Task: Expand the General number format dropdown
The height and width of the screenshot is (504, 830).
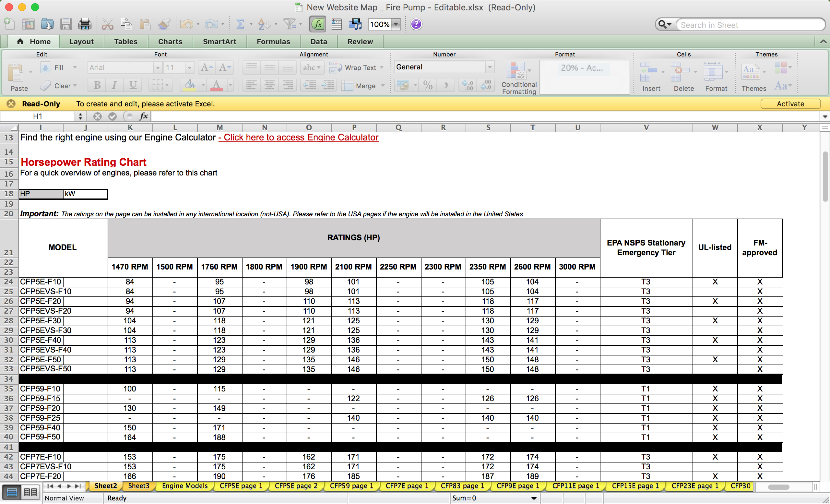Action: tap(490, 67)
